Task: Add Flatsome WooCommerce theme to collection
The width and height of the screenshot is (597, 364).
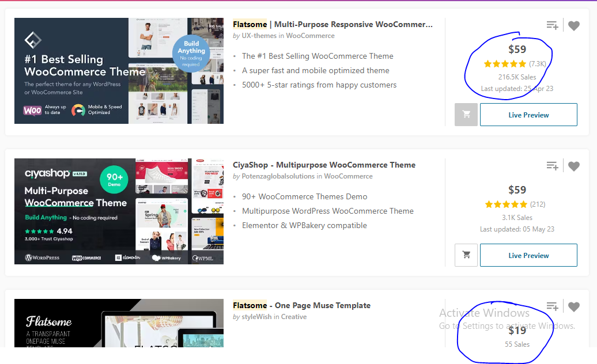Action: point(552,25)
